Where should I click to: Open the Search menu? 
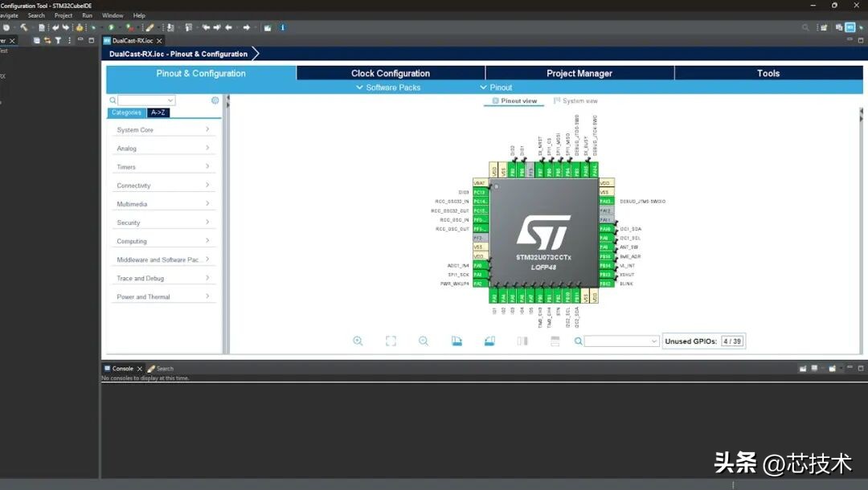point(36,15)
